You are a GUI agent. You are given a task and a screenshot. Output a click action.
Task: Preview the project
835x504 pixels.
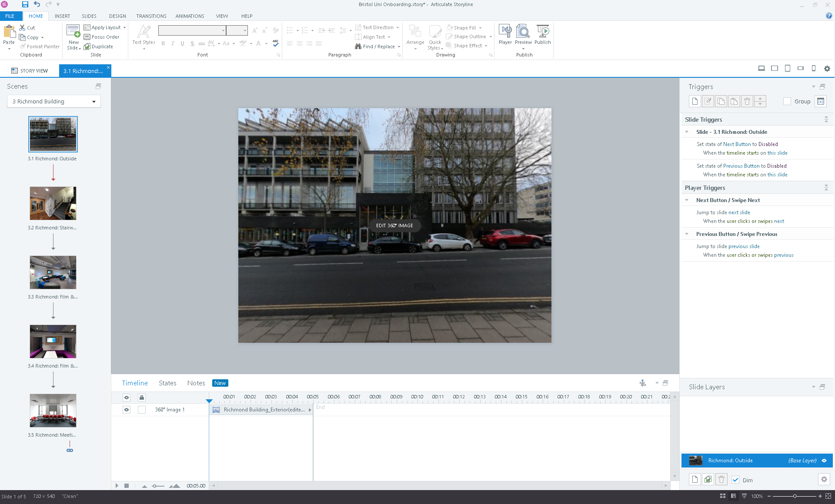(523, 35)
